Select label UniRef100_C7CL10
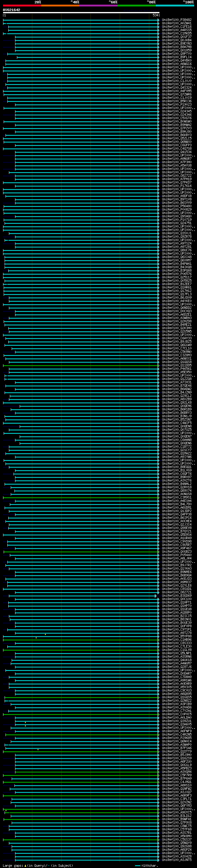Screen dimensions: 197x868 (177, 349)
